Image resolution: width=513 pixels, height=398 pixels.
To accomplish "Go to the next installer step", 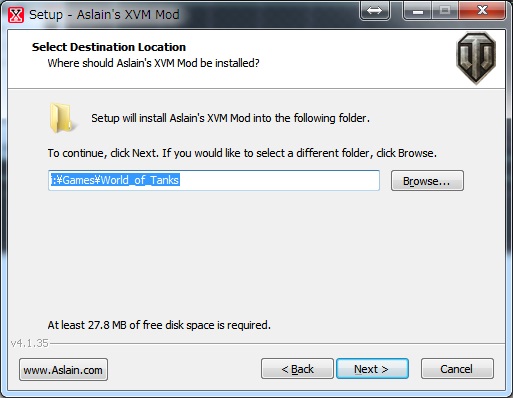I will 372,369.
